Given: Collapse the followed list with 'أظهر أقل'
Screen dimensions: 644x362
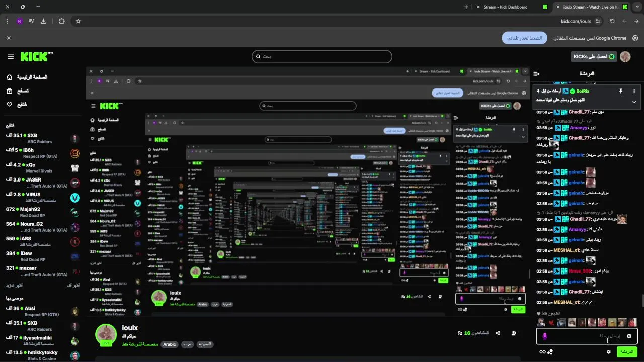Looking at the screenshot, I should point(73,286).
